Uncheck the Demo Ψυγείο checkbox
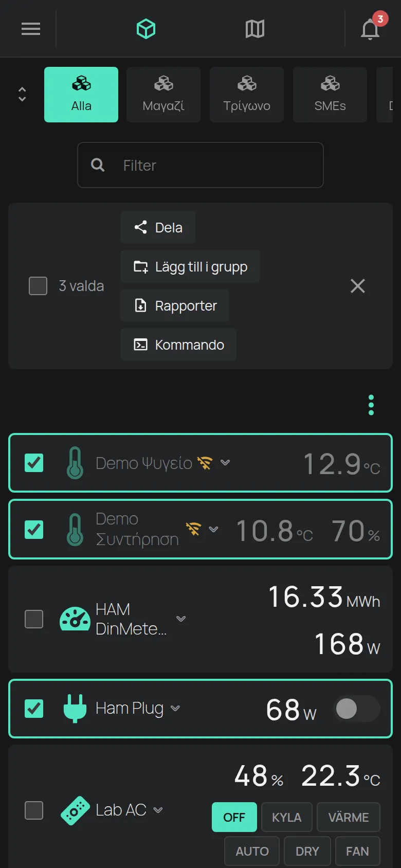The height and width of the screenshot is (868, 401). click(x=34, y=463)
